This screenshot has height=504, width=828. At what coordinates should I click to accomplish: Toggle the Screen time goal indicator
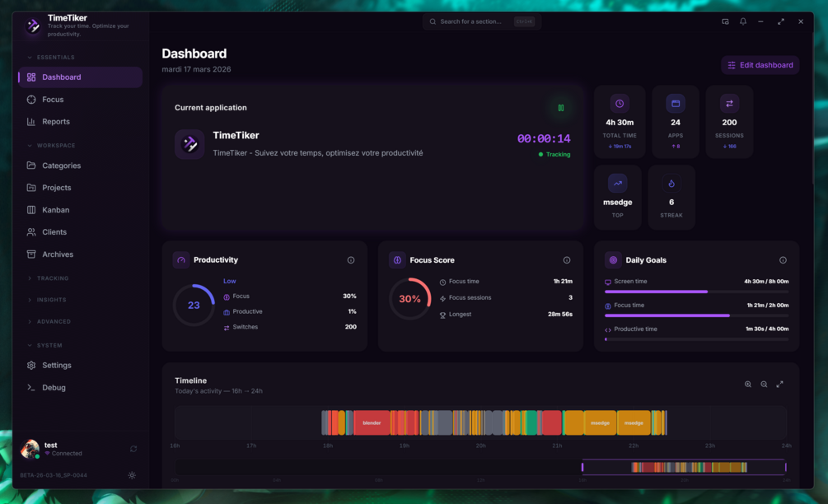606,281
